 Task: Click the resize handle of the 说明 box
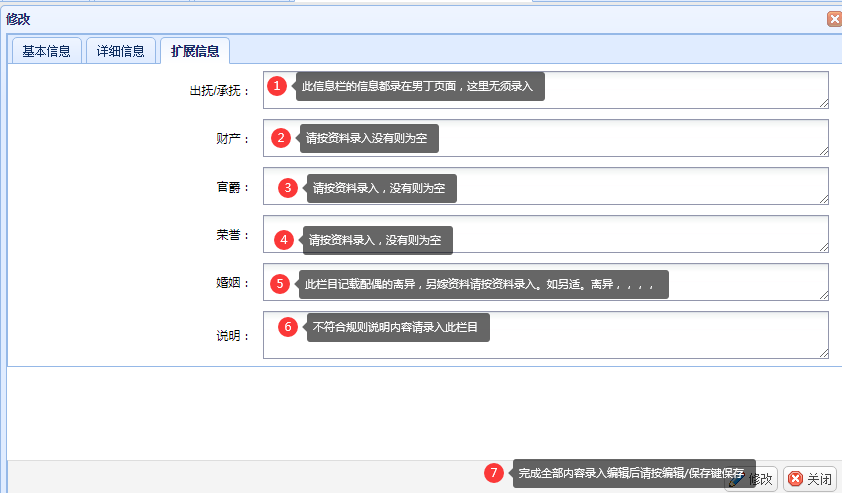(x=823, y=352)
